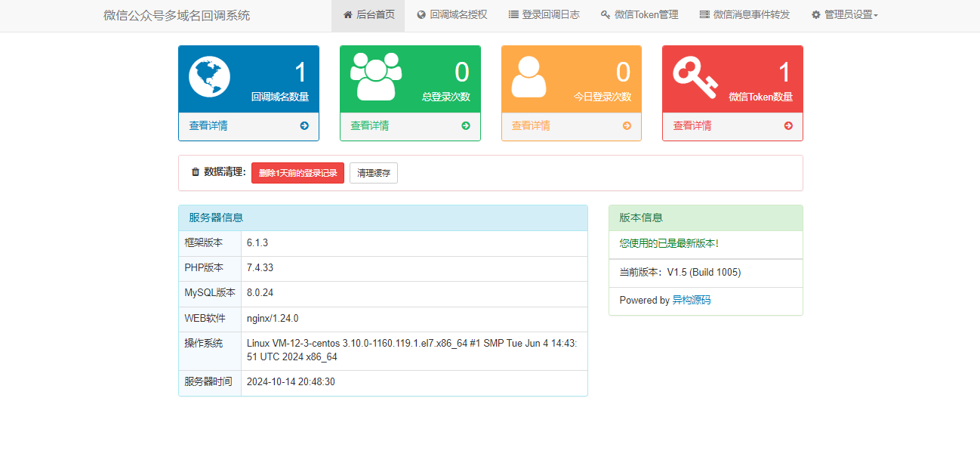
Task: Click the arrow icon on 回调域名数量 detail bar
Action: pyautogui.click(x=306, y=126)
